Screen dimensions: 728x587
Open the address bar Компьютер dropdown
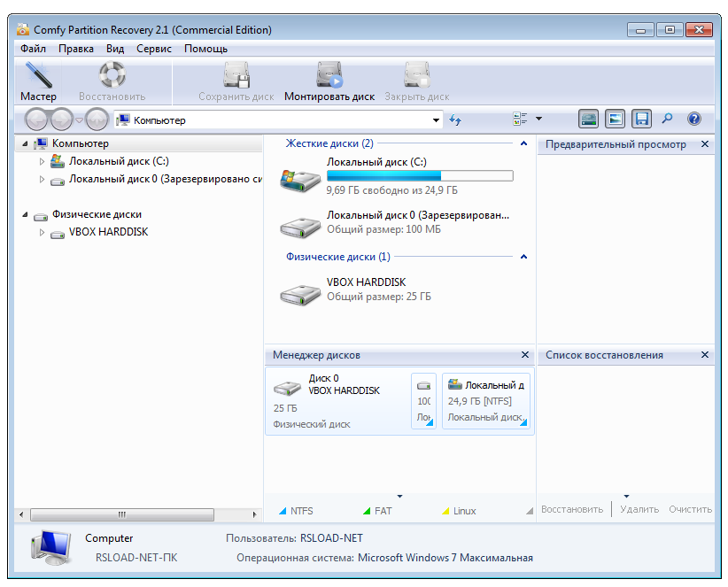click(x=436, y=120)
